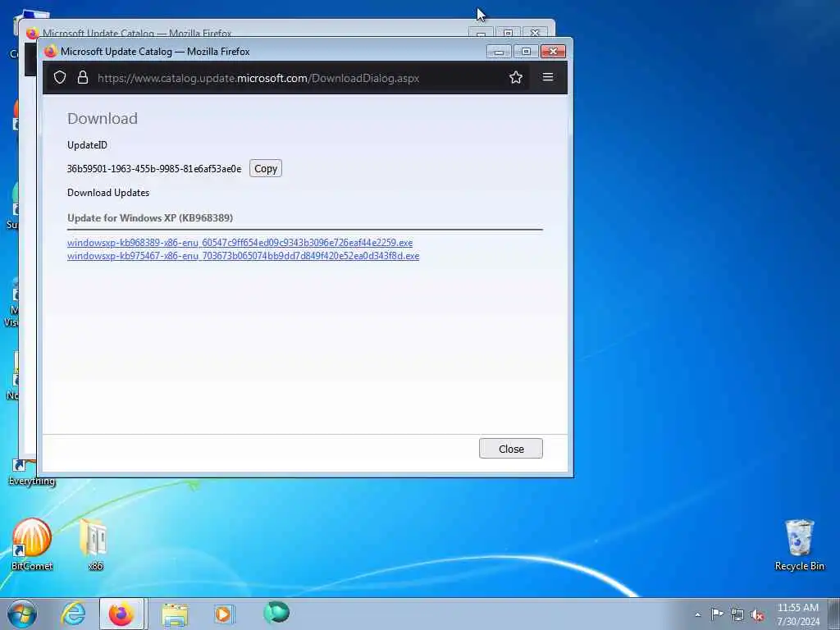Image resolution: width=840 pixels, height=630 pixels.
Task: Click the Firefox logo in front window title bar
Action: tap(50, 52)
